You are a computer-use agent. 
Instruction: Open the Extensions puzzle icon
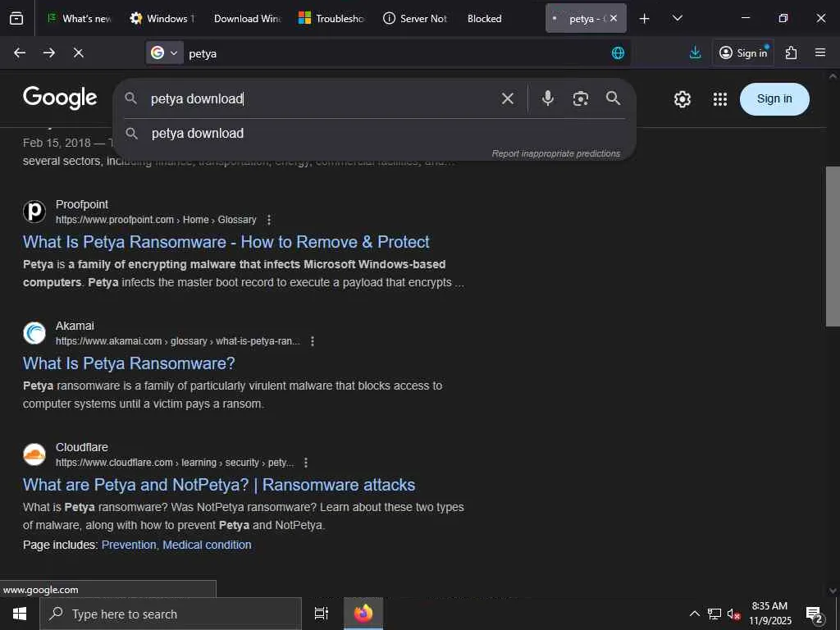[791, 52]
